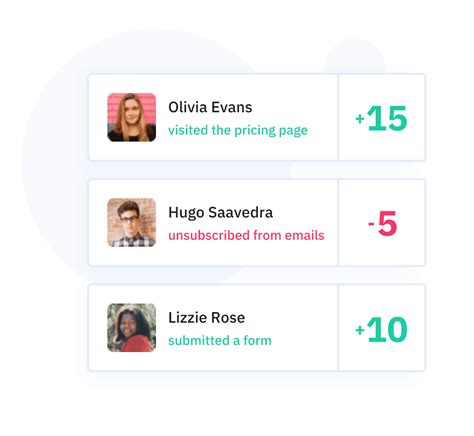This screenshot has width=474, height=436.
Task: Click the -5 score value
Action: click(x=383, y=223)
